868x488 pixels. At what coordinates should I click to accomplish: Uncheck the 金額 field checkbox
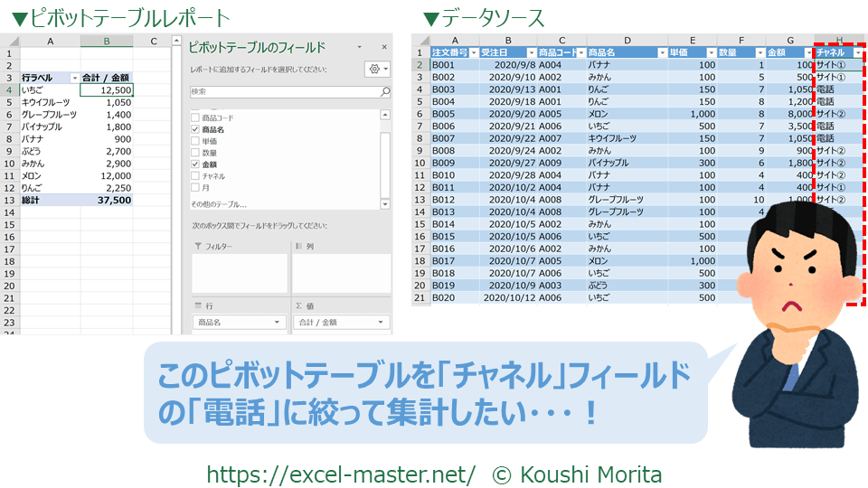(194, 164)
